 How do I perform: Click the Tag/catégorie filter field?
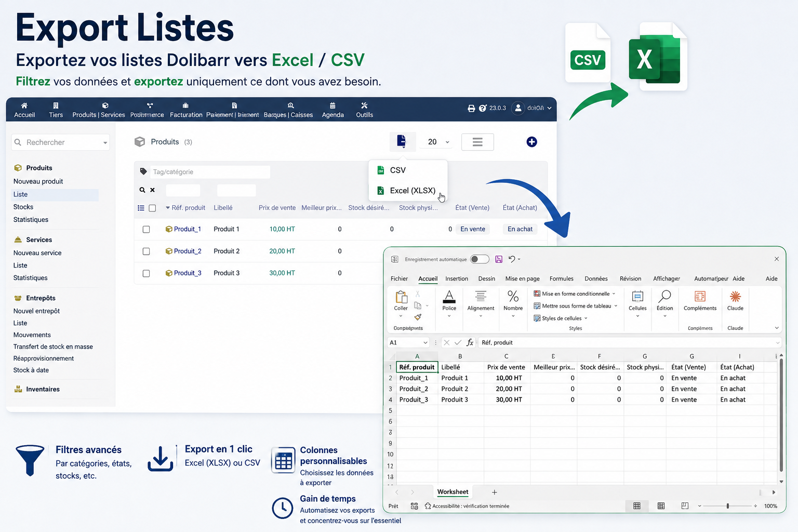pyautogui.click(x=210, y=172)
